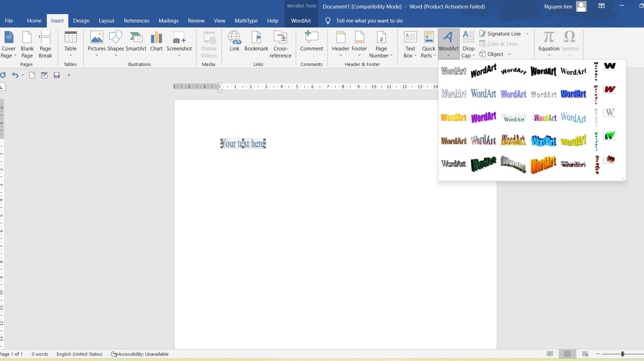Open the Undo history dropdown arrow
Viewport: 644px width, 361px height.
point(23,75)
